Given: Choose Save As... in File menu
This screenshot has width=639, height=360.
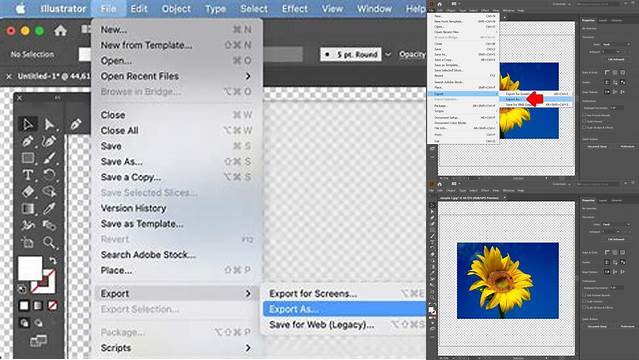Looking at the screenshot, I should pyautogui.click(x=176, y=162).
